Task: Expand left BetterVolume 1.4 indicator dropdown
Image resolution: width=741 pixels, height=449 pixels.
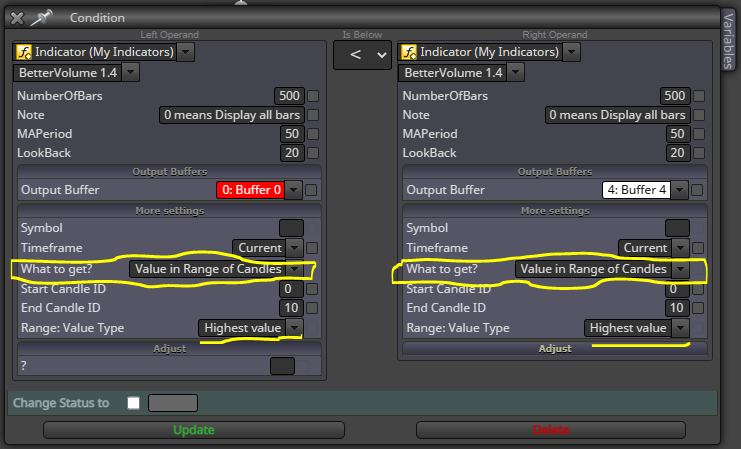Action: coord(131,73)
